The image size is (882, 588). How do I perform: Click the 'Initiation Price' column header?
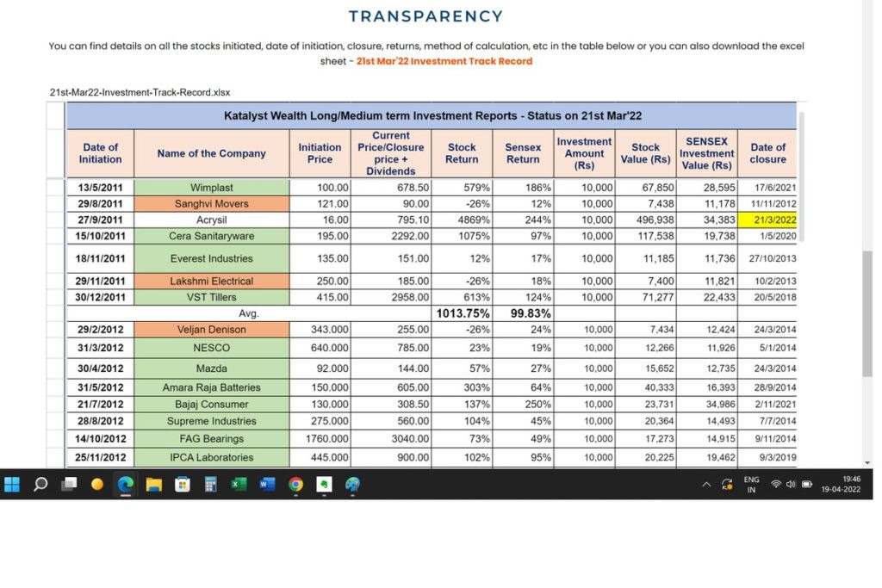(x=320, y=153)
